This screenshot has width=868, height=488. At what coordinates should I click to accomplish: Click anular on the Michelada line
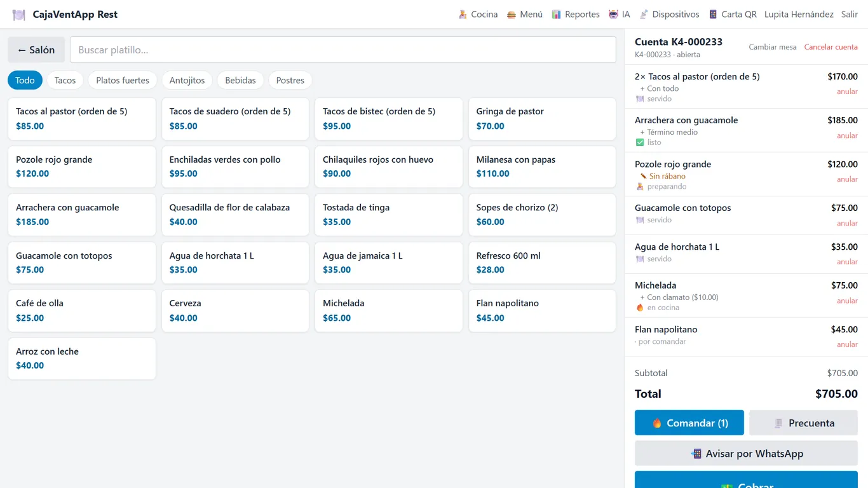847,301
